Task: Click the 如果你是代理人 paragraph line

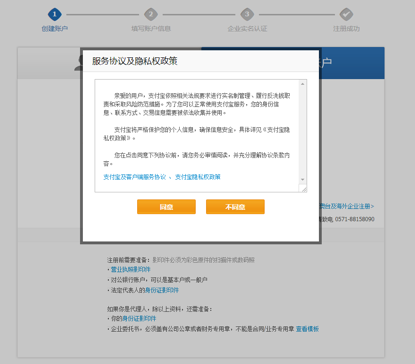Action: coord(159,309)
